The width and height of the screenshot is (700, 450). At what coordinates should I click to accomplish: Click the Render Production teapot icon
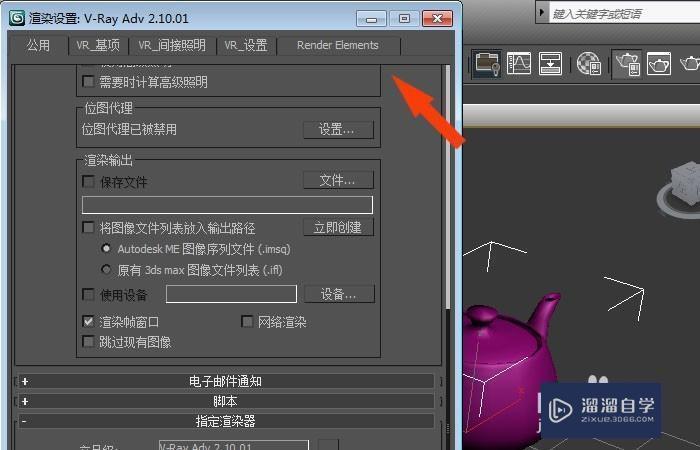tap(690, 63)
